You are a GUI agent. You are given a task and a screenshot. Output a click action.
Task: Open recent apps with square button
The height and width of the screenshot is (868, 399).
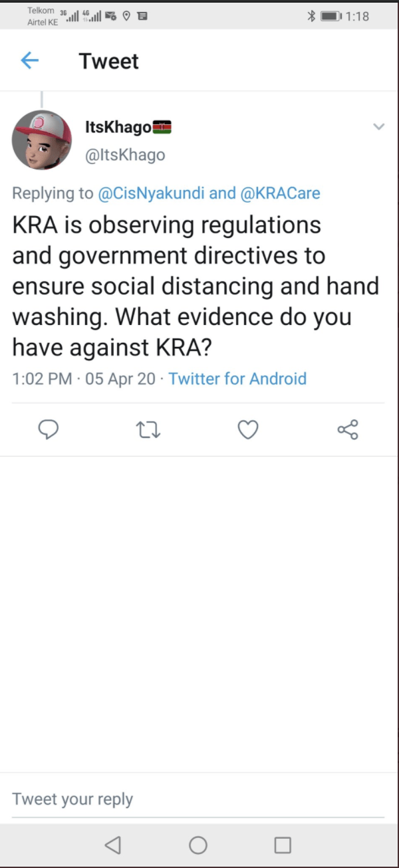pyautogui.click(x=283, y=845)
